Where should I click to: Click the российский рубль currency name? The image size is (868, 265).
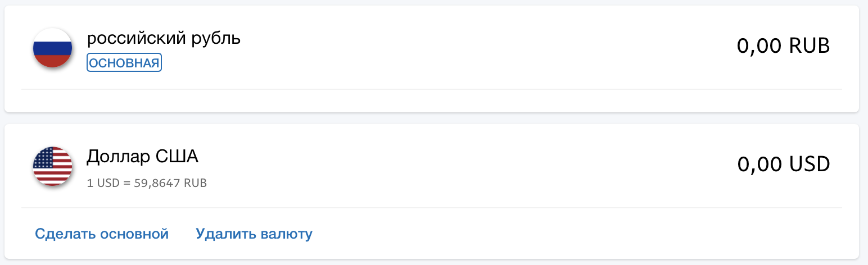164,38
